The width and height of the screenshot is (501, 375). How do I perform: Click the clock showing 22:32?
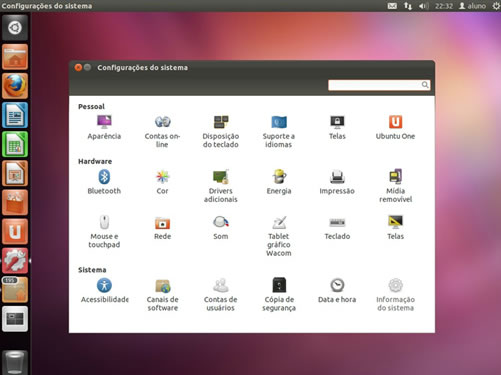[x=444, y=6]
